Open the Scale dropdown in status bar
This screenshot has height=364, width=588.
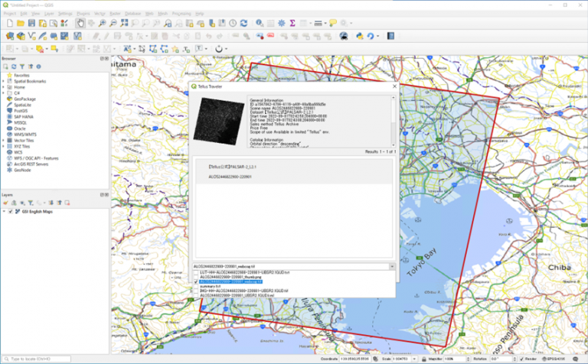pos(414,359)
